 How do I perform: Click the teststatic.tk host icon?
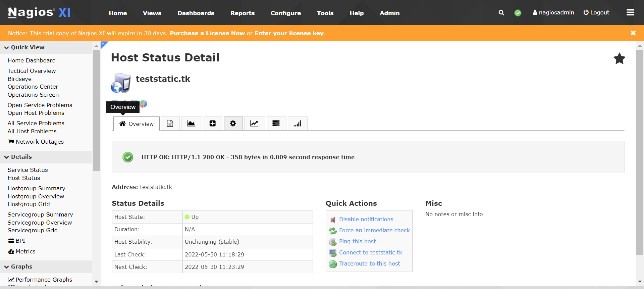point(121,83)
